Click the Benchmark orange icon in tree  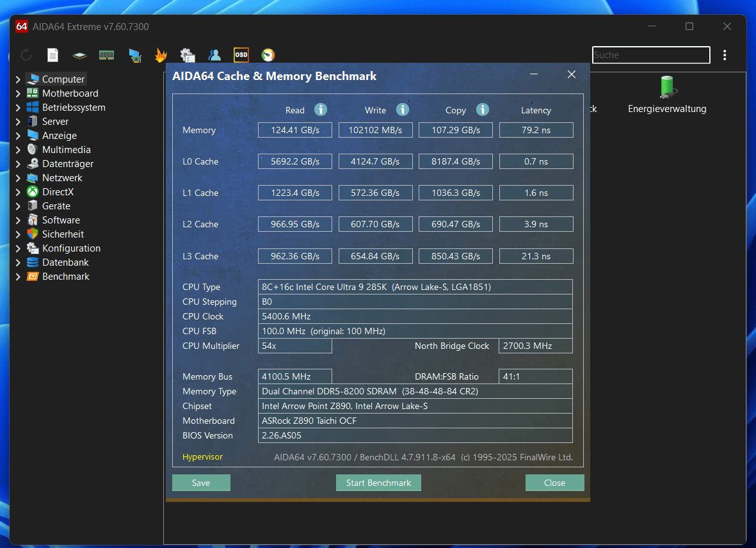point(32,276)
